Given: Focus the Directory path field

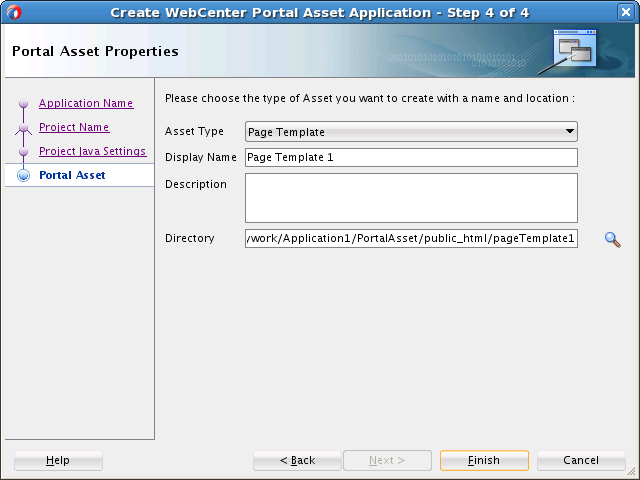Looking at the screenshot, I should [x=411, y=238].
